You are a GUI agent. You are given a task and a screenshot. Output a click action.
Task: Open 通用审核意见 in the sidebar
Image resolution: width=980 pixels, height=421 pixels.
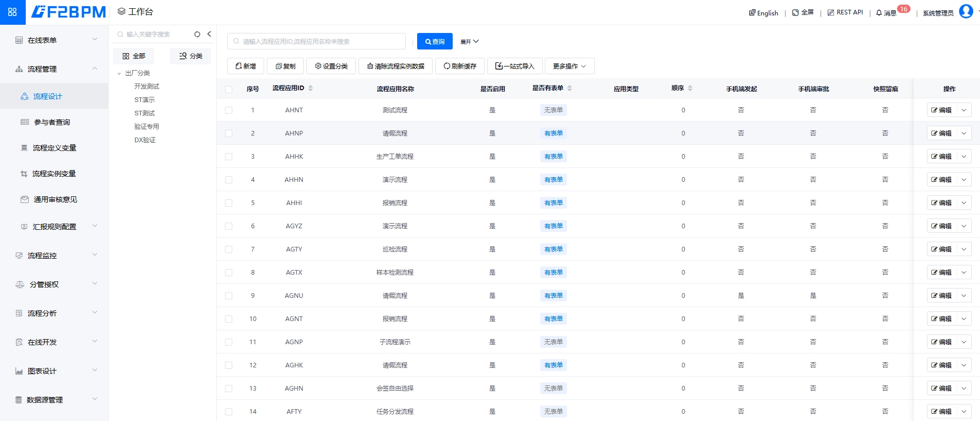click(x=54, y=199)
